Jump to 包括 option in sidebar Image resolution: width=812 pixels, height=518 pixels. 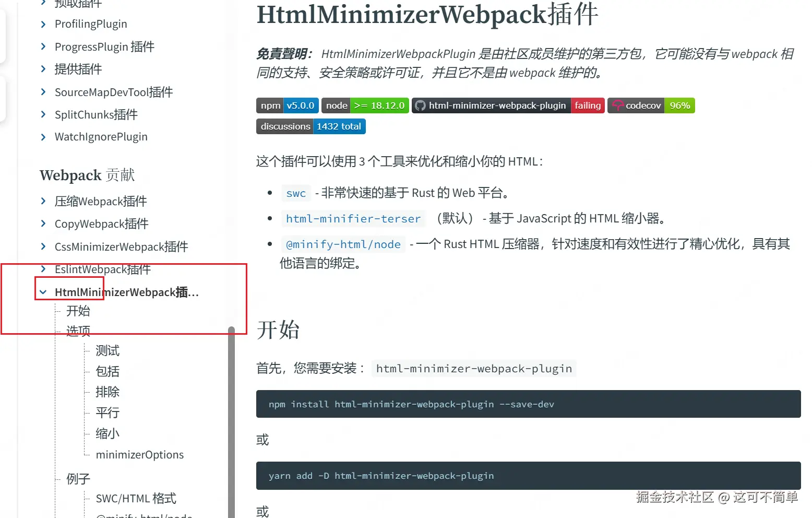click(x=108, y=371)
